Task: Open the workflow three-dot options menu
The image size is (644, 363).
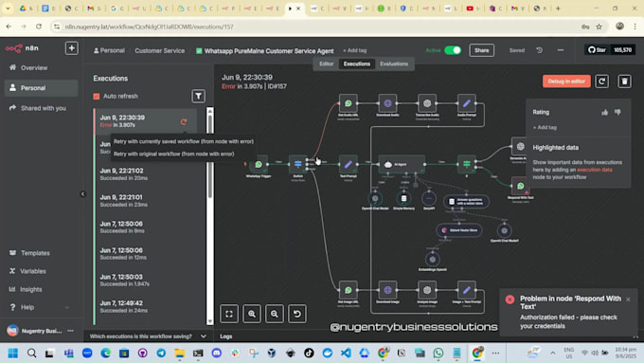Action: pyautogui.click(x=561, y=50)
